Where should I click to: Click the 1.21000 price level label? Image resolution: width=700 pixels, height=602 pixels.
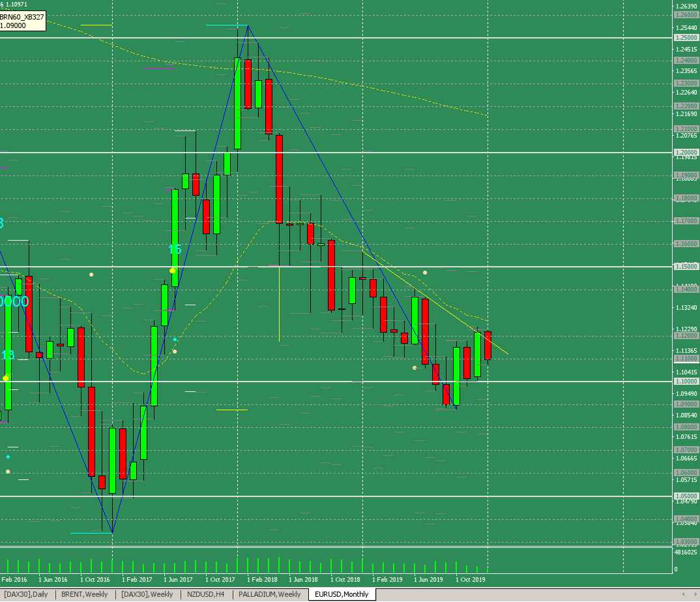[686, 129]
